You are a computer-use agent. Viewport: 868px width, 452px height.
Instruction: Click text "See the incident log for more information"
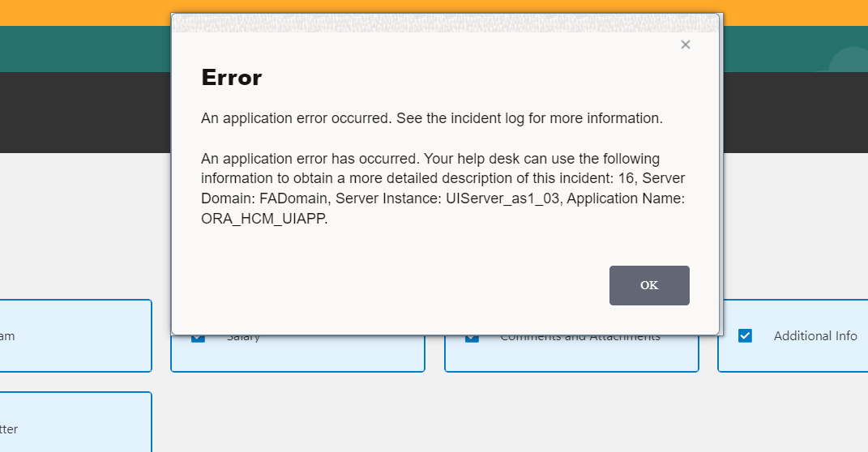pos(527,118)
